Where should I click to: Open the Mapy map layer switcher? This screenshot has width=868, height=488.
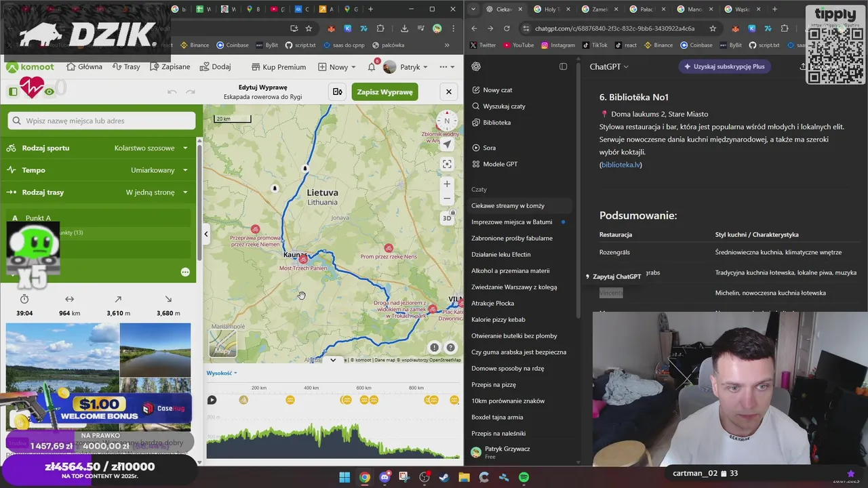[x=222, y=343]
